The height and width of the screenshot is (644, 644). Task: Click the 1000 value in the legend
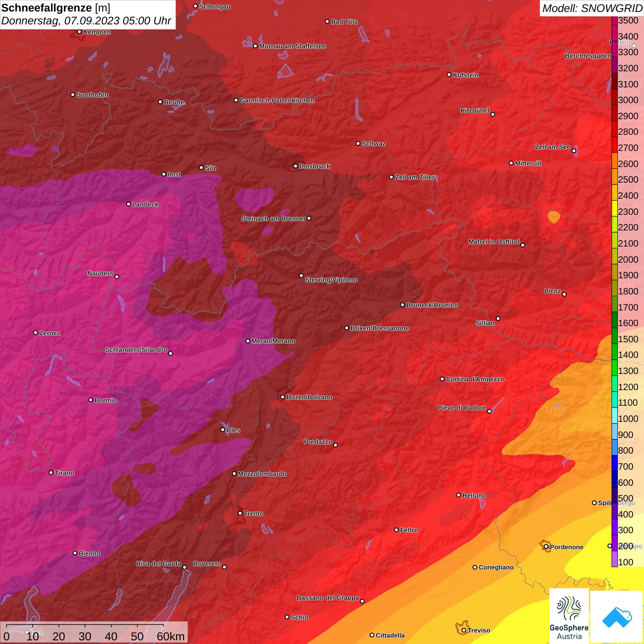tap(628, 419)
